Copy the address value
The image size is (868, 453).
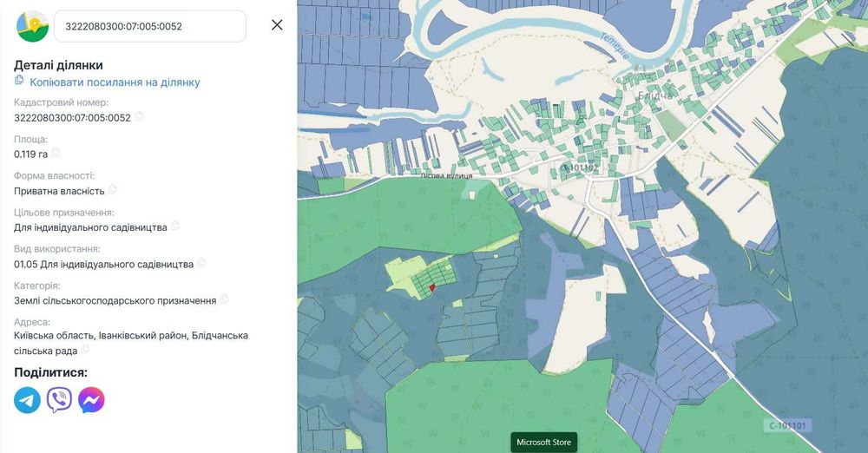coord(85,350)
